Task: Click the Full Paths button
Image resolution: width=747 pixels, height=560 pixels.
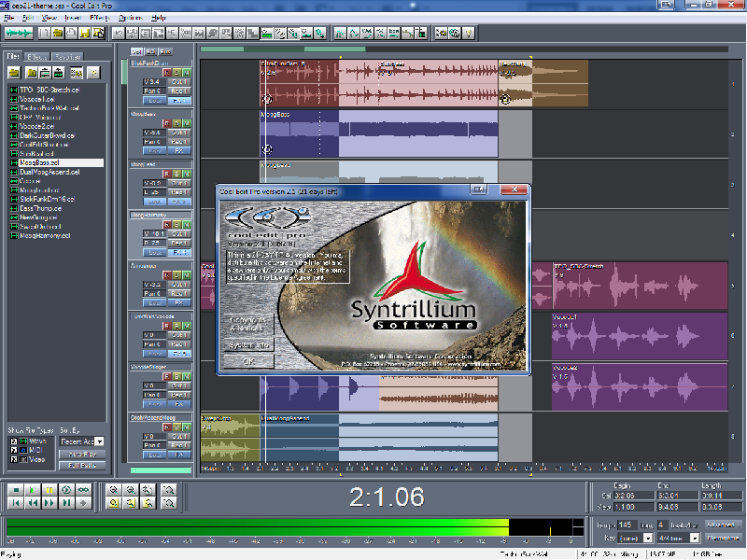Action: point(82,465)
